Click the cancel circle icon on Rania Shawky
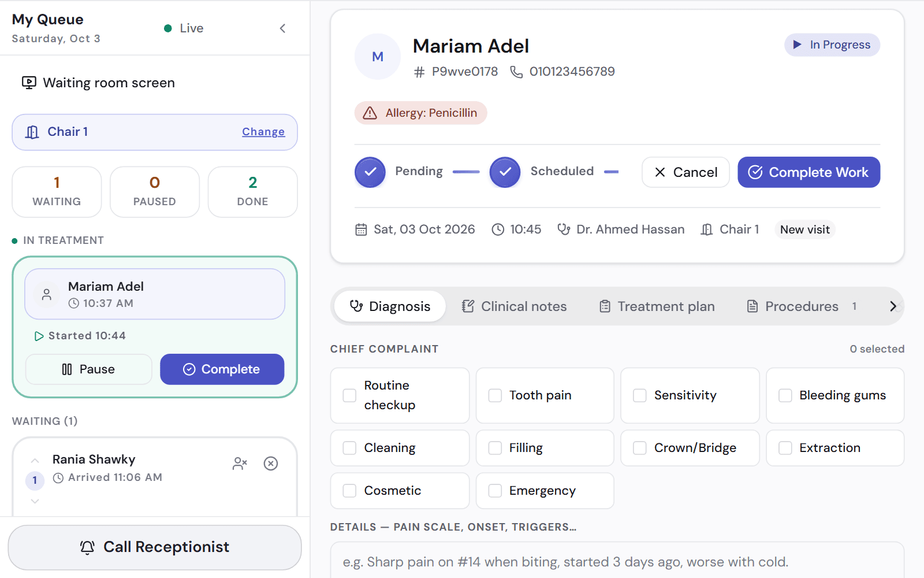This screenshot has height=578, width=924. [271, 464]
